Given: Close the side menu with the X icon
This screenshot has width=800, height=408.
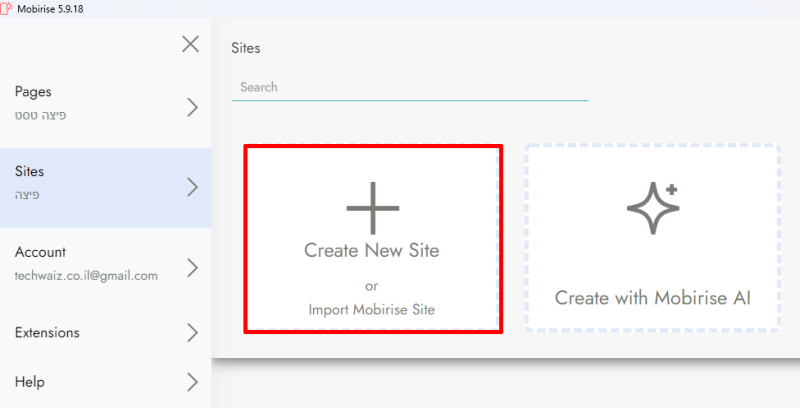Looking at the screenshot, I should (x=190, y=44).
